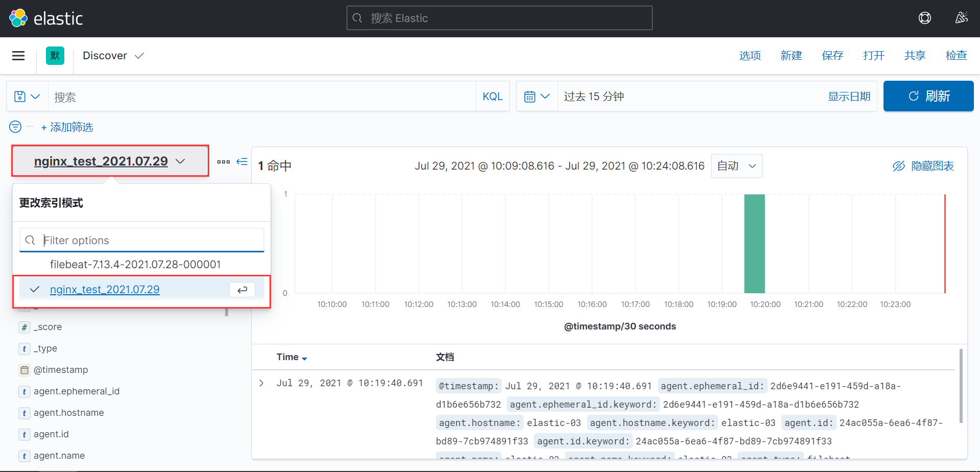
Task: Click the @timestamp field name
Action: click(x=61, y=370)
